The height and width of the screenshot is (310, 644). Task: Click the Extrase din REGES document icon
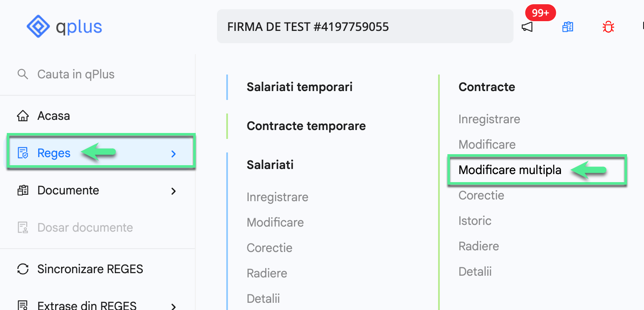(x=23, y=304)
